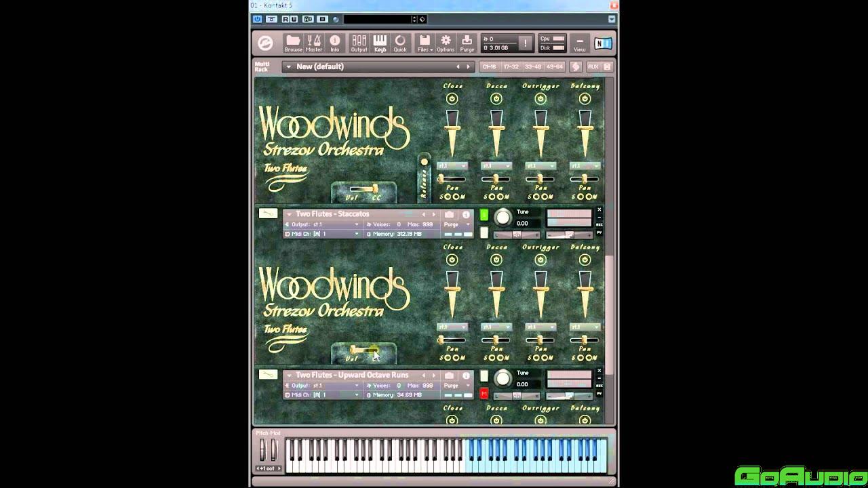Viewport: 868px width, 488px height.
Task: Switch to rack page 49-64
Action: pos(555,66)
